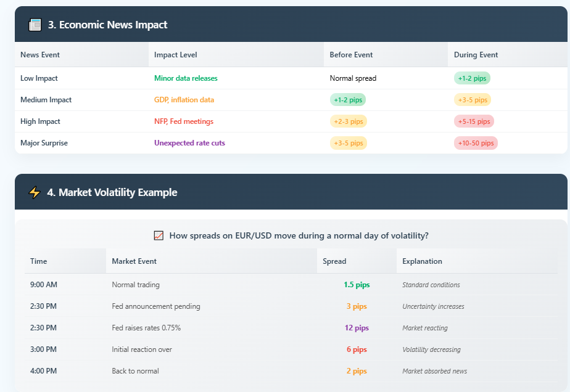The width and height of the screenshot is (570, 392).
Task: Click the orange 'GDP, inflation data' text
Action: point(184,100)
